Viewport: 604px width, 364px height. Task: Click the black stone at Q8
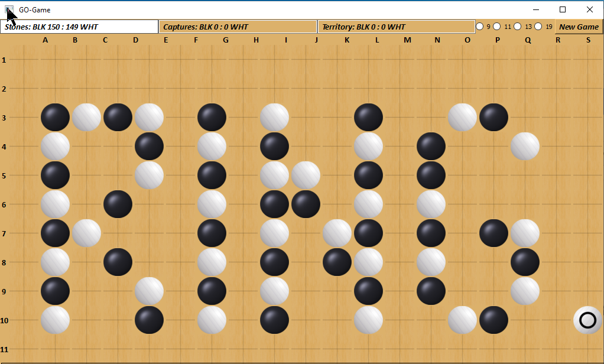coord(525,262)
